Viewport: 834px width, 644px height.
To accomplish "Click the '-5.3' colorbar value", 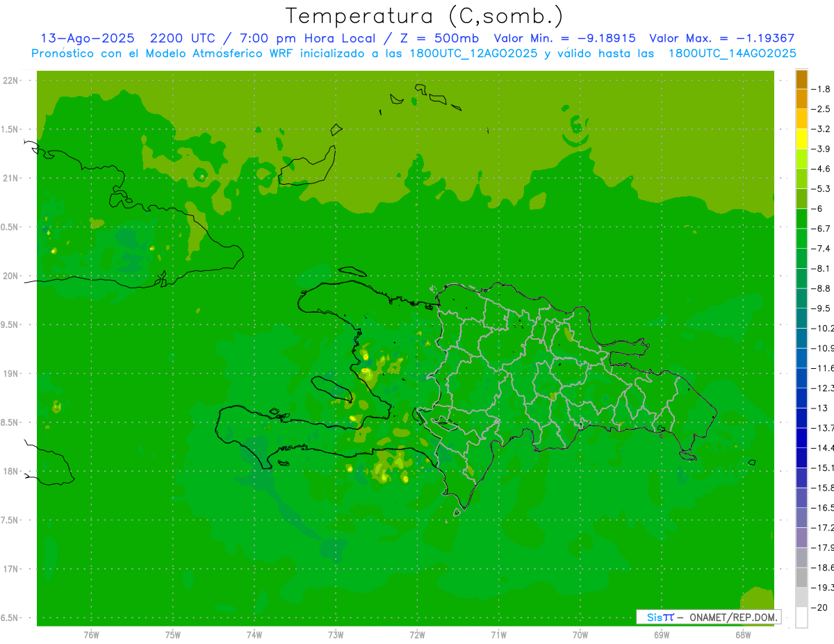I will click(x=821, y=188).
